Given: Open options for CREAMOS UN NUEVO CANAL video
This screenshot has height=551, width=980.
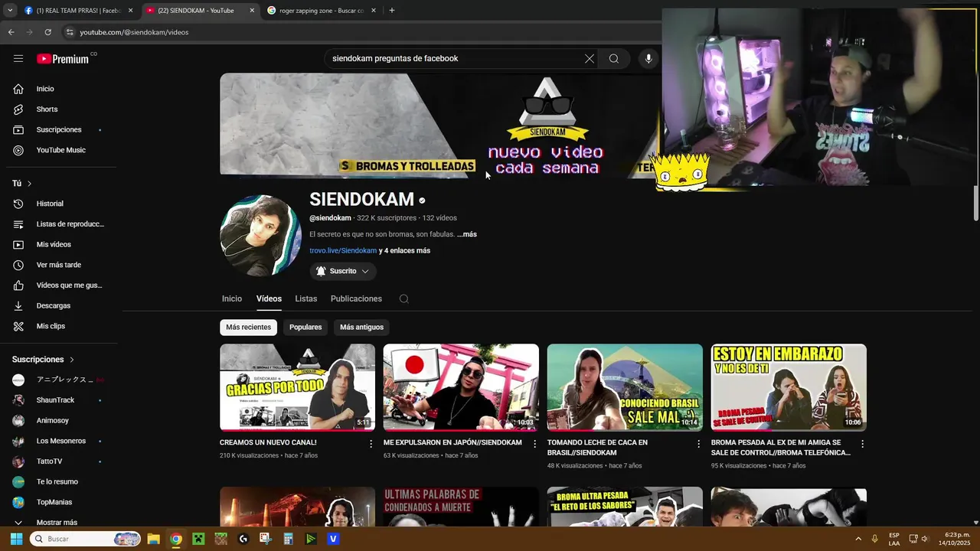Looking at the screenshot, I should (371, 444).
